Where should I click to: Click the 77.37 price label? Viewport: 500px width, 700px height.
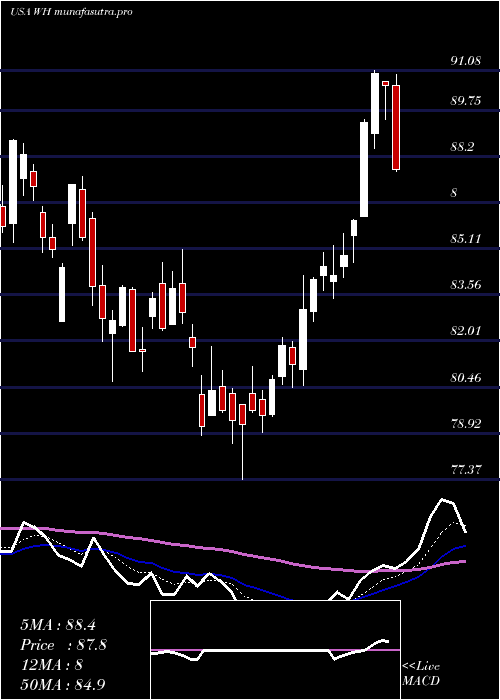pyautogui.click(x=466, y=469)
